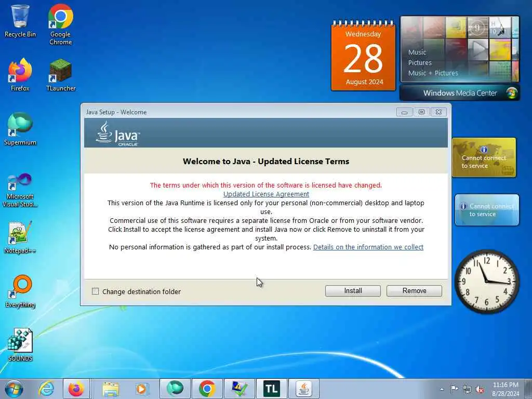532x399 pixels.
Task: Open Details on the information we collect
Action: pyautogui.click(x=368, y=247)
